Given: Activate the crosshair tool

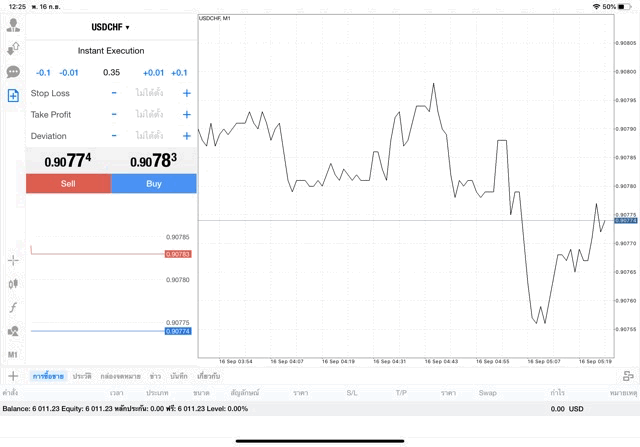Looking at the screenshot, I should coord(13,260).
